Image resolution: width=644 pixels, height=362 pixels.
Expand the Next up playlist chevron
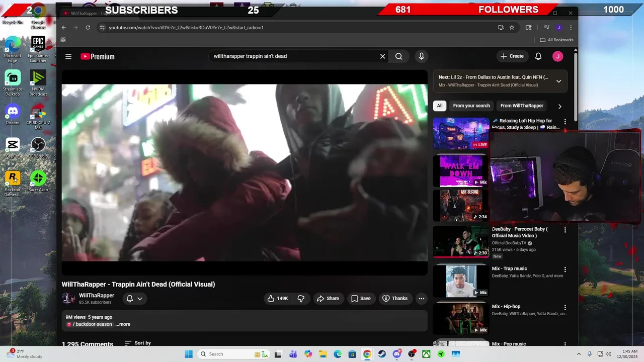pyautogui.click(x=558, y=81)
